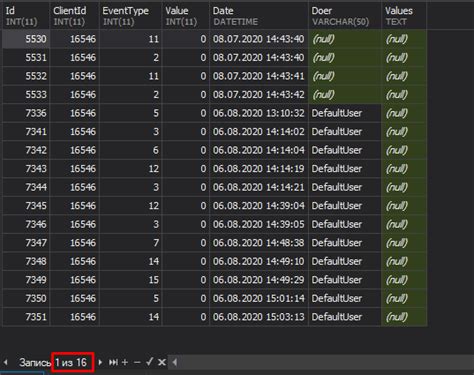This screenshot has width=474, height=375.
Task: Click date 08.07.2020 14:43:41
Action: pos(259,76)
